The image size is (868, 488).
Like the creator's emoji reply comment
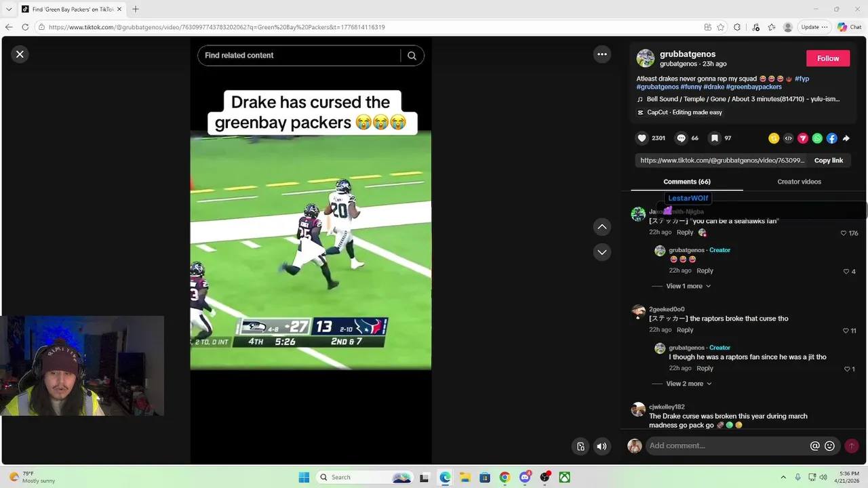pyautogui.click(x=846, y=272)
